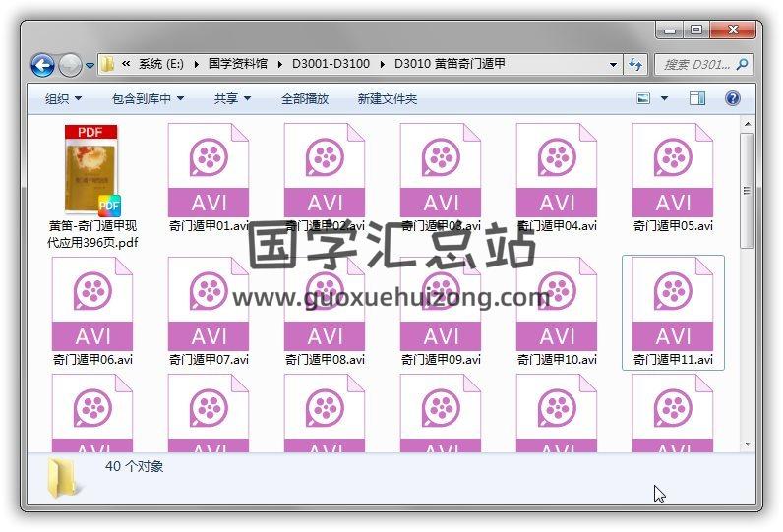Expand the view options dropdown arrow

(x=665, y=98)
